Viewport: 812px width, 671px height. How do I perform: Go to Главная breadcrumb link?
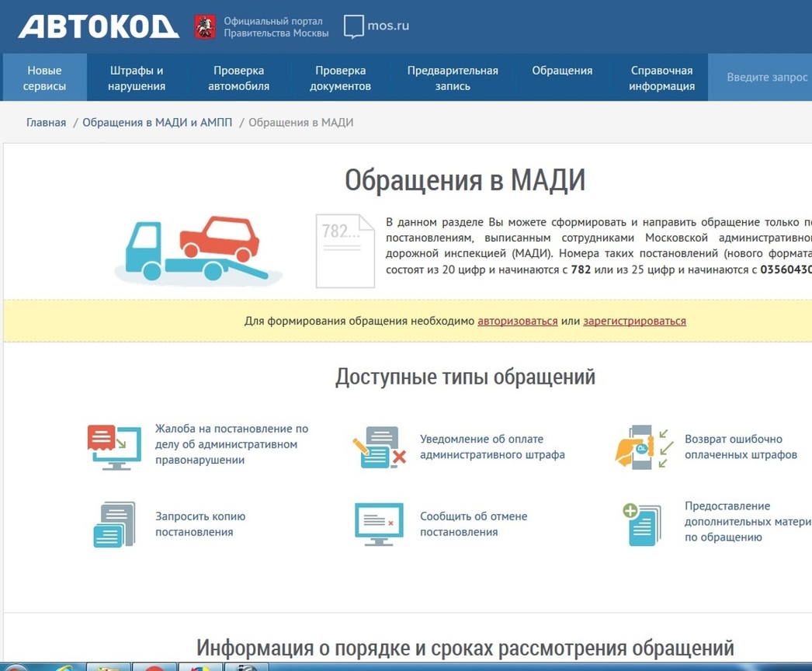46,123
